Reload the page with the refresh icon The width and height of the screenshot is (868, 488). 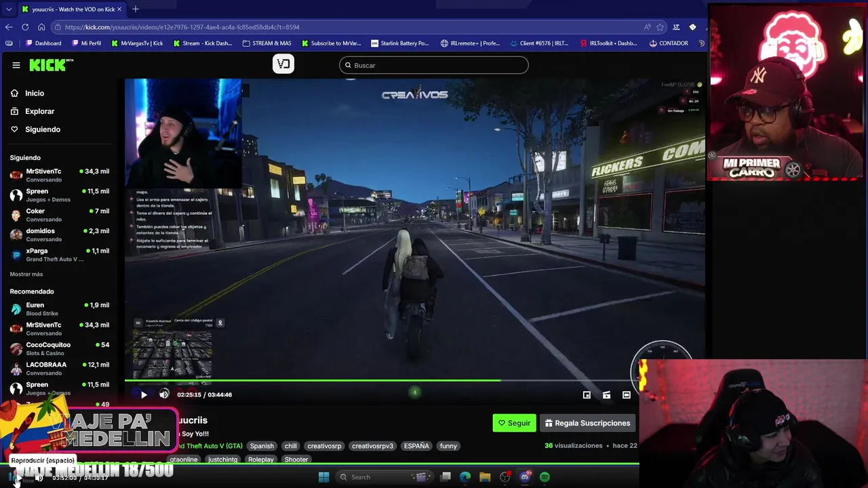25,27
